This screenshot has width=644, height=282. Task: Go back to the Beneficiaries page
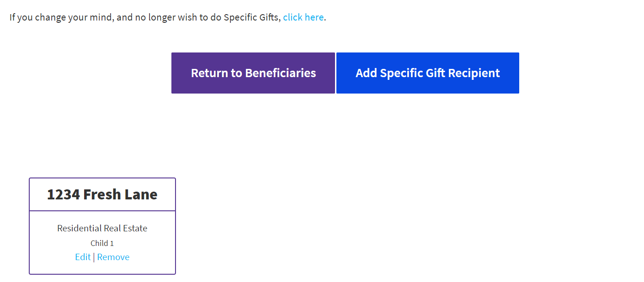pos(253,73)
